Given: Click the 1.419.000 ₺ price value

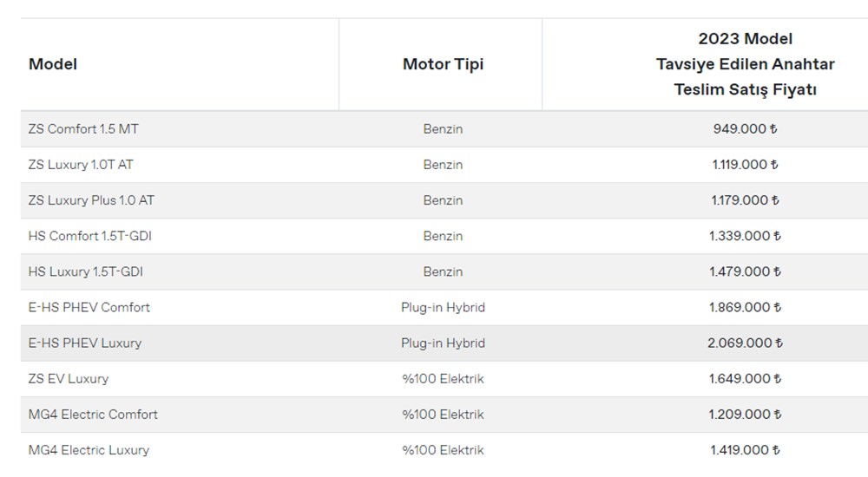Looking at the screenshot, I should [x=745, y=449].
